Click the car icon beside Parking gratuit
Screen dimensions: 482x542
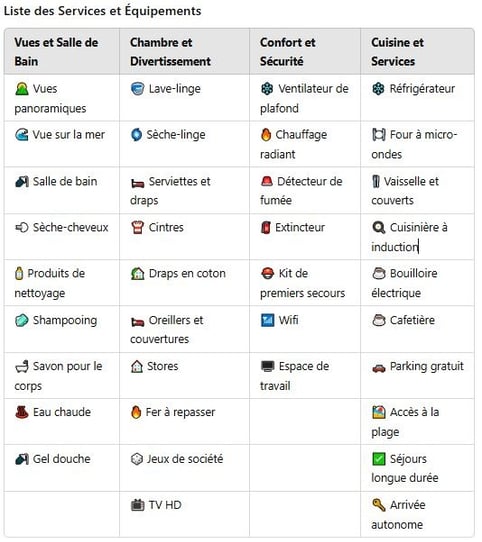pyautogui.click(x=379, y=368)
